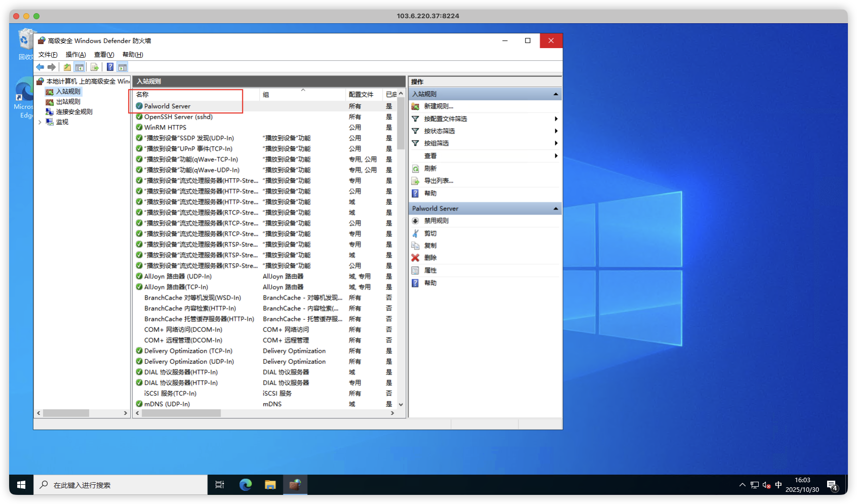Click 刷新 to refresh the rule list
This screenshot has height=504, width=857.
click(x=430, y=169)
